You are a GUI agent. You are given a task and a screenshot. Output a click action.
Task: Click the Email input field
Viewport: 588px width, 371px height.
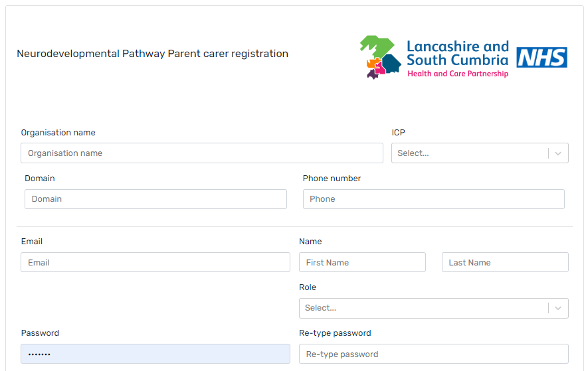[x=155, y=262]
